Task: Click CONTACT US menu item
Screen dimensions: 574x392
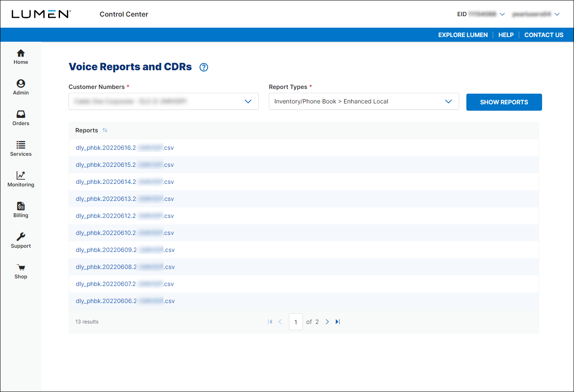Action: pos(544,35)
